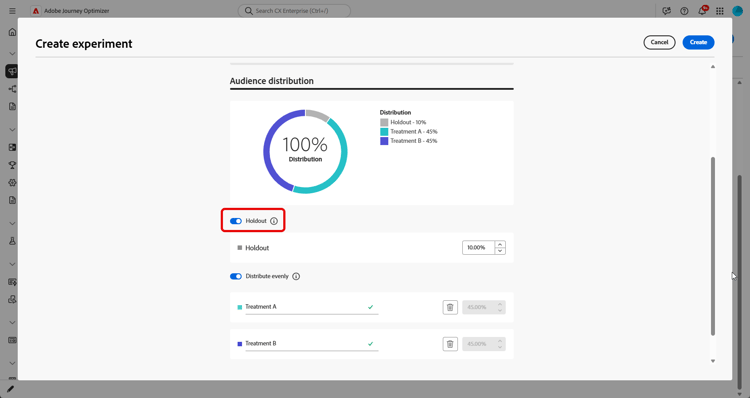
Task: Click the checkerboard grid icon in sidebar
Action: pyautogui.click(x=12, y=147)
